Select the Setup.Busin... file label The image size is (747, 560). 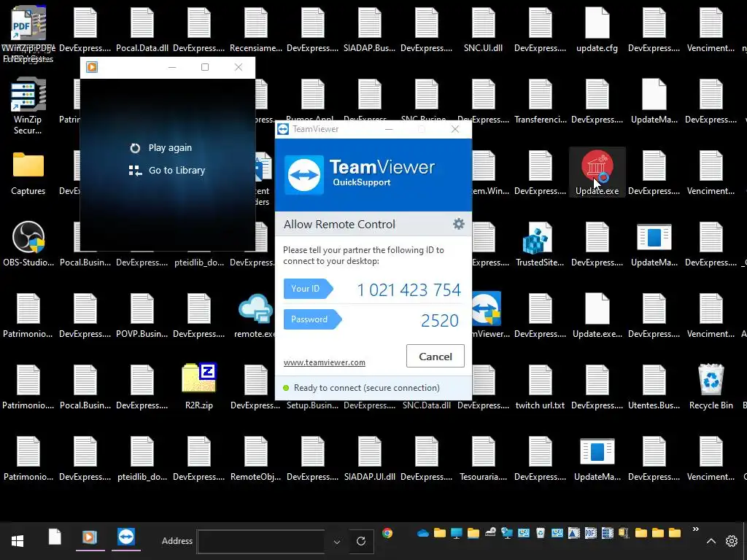tap(312, 405)
